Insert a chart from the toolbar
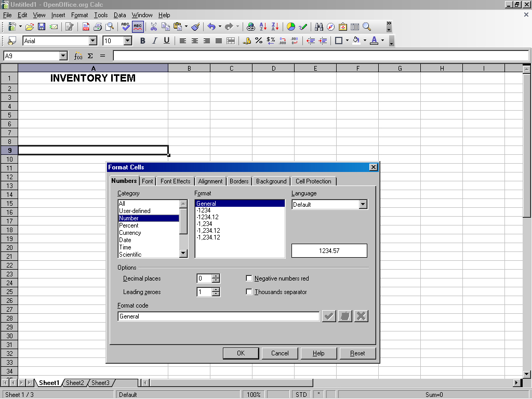532x399 pixels. [291, 26]
